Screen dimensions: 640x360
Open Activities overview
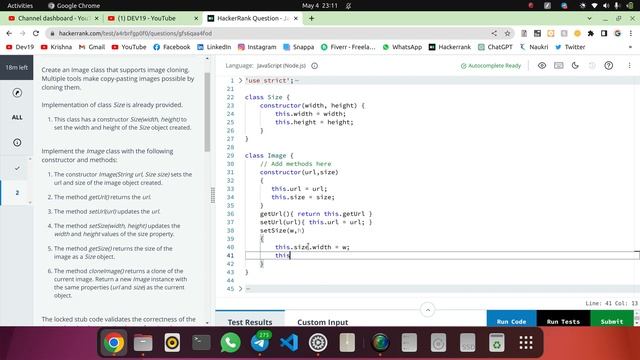click(x=20, y=5)
